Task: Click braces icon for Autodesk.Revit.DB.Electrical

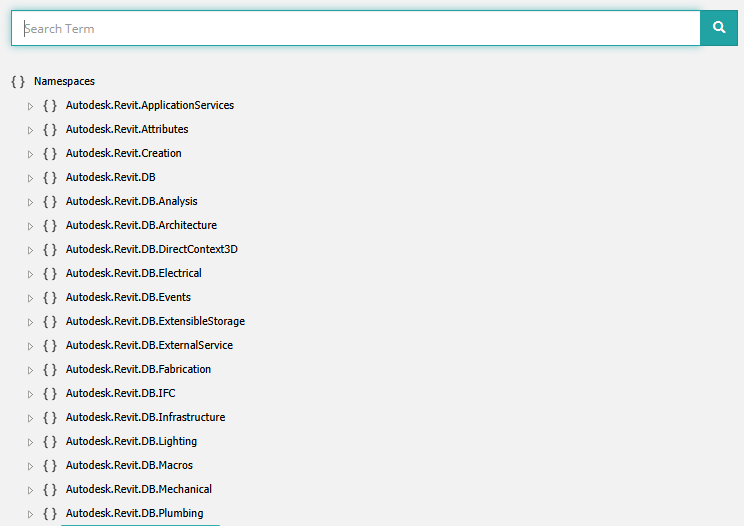Action: [50, 273]
